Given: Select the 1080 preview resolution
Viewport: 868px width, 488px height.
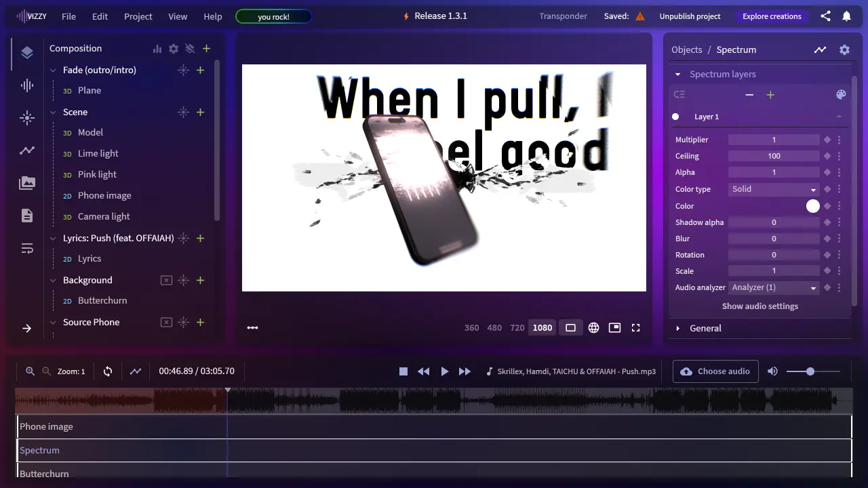Looking at the screenshot, I should tap(542, 327).
